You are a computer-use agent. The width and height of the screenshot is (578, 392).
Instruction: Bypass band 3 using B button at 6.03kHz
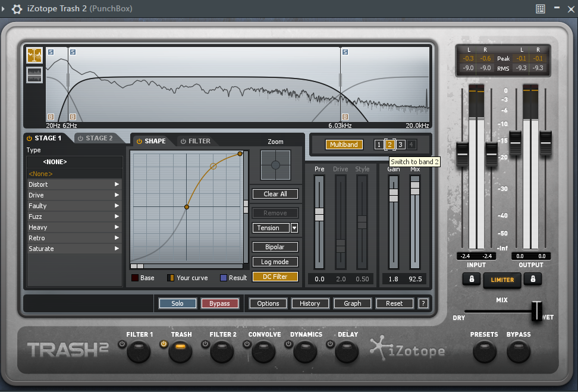tap(345, 117)
